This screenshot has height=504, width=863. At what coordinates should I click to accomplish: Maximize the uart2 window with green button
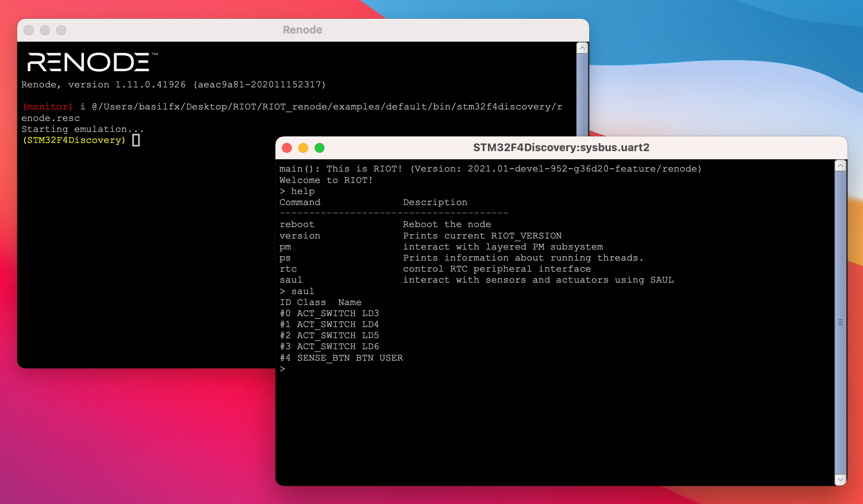320,148
